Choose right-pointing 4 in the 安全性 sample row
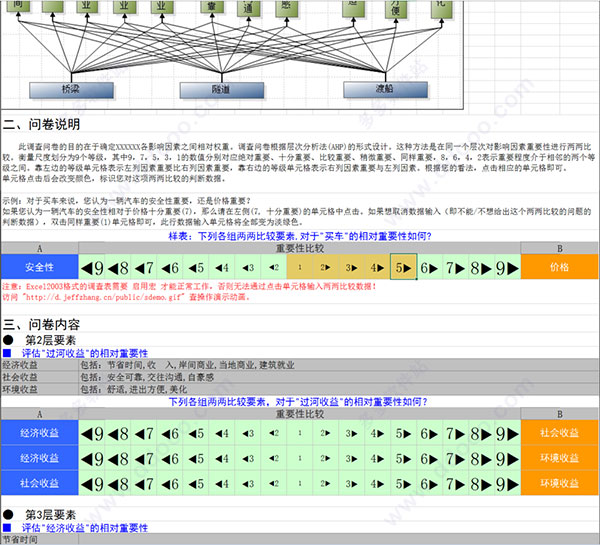Viewport: 600px width, 545px height. (x=378, y=268)
